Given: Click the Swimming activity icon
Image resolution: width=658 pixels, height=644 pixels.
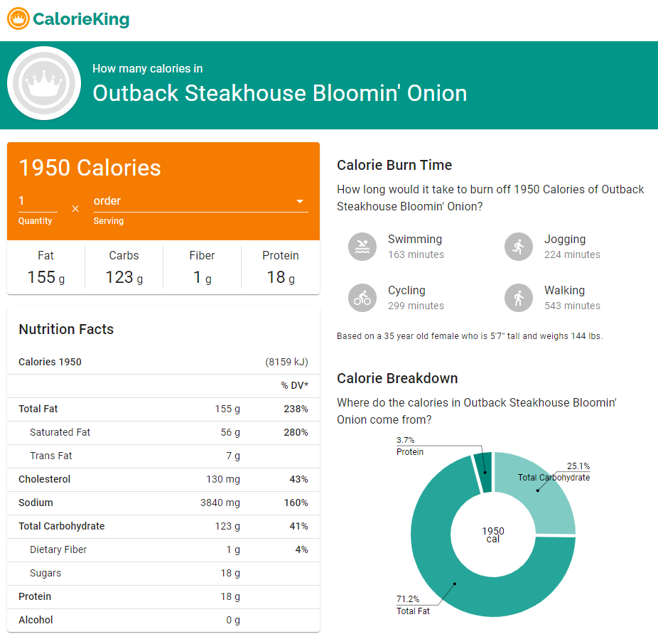Looking at the screenshot, I should [362, 247].
